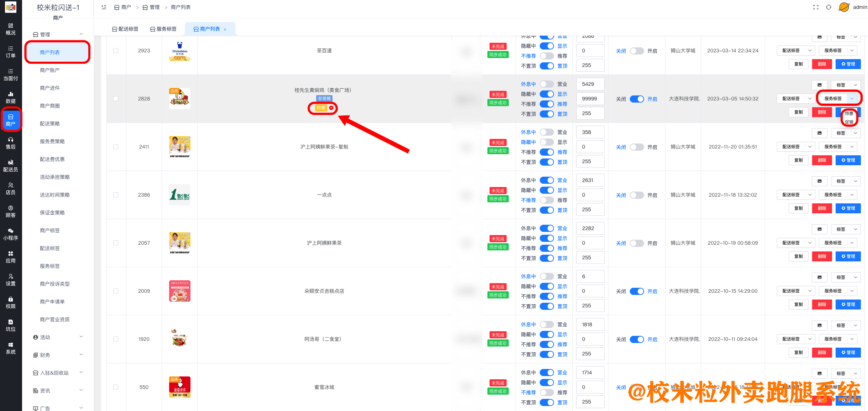Expand the 财务 section in sidebar
Screen dimensions: 868x411
tap(45, 355)
